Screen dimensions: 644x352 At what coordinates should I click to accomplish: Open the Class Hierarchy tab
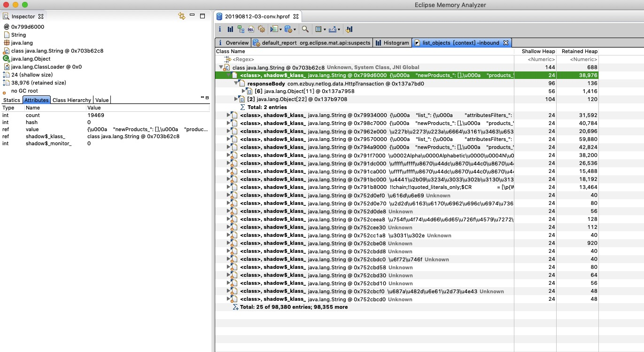tap(72, 100)
